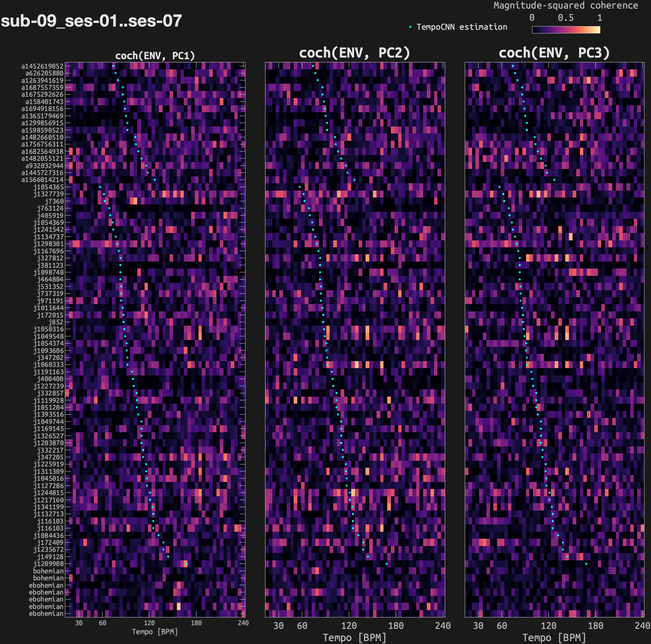Click row label a1452619052
The width and height of the screenshot is (651, 644).
point(42,66)
